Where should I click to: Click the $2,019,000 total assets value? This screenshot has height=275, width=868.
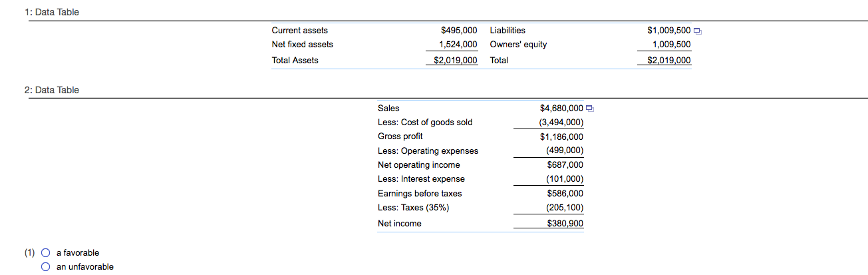tap(456, 61)
